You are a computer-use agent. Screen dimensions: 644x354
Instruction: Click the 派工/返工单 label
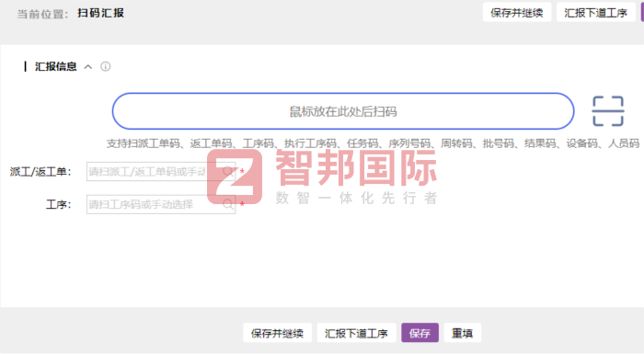[x=40, y=172]
